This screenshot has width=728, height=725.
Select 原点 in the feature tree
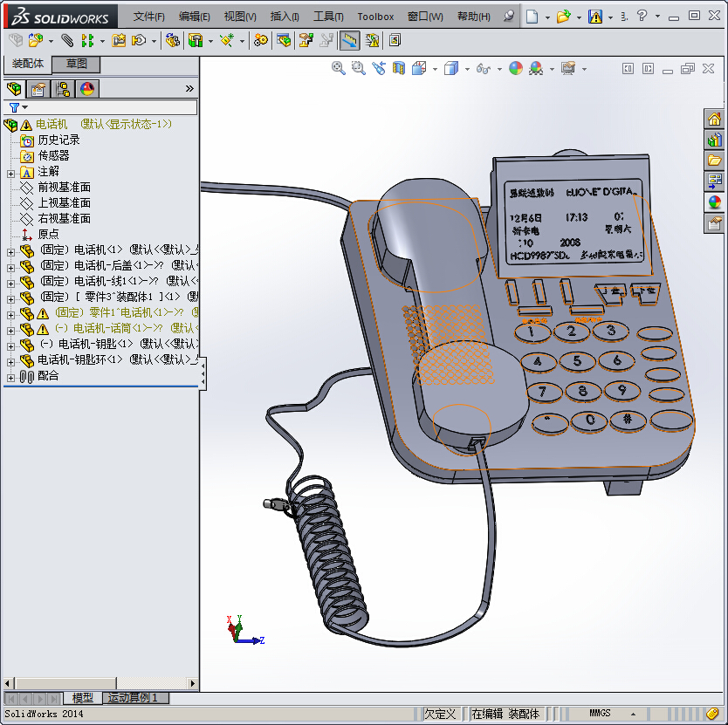pyautogui.click(x=48, y=234)
